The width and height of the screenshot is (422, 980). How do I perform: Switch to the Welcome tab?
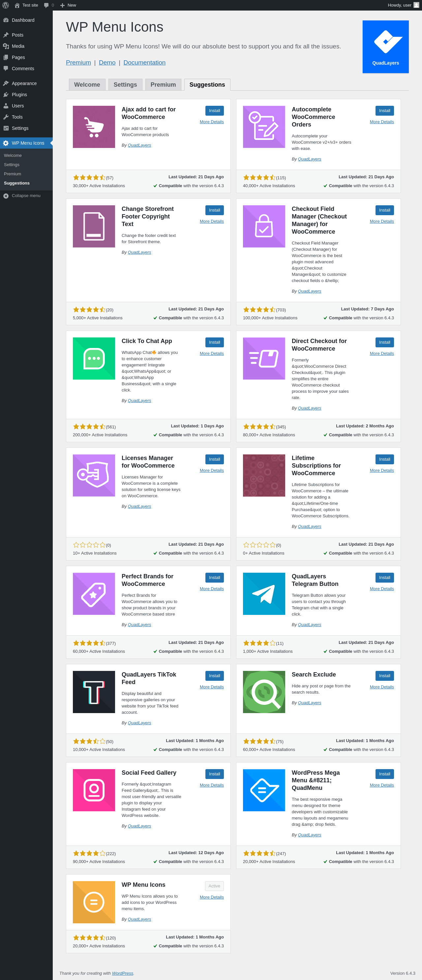(x=87, y=84)
